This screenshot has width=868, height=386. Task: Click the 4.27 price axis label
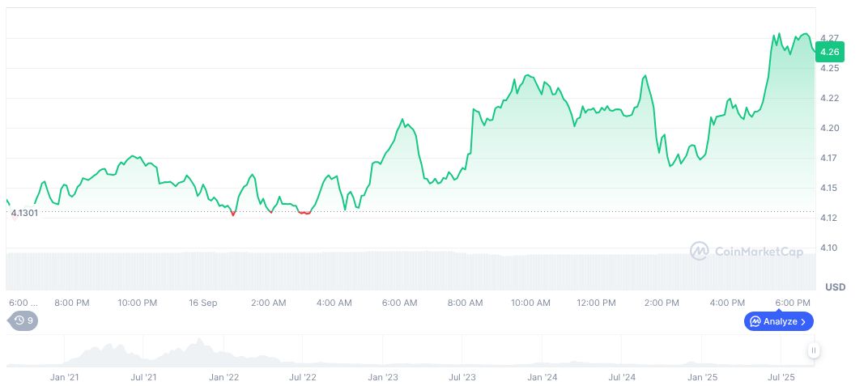pos(829,38)
